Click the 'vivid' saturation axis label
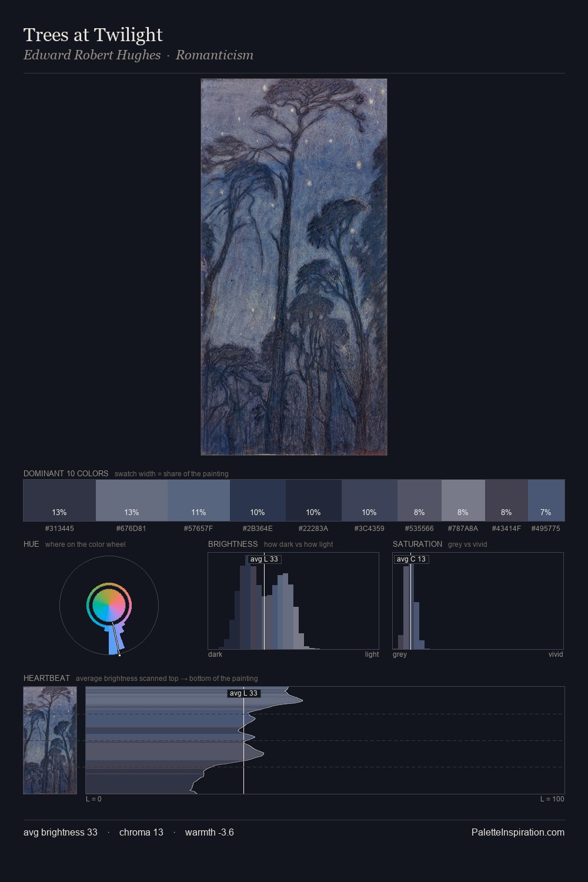This screenshot has height=882, width=588. point(556,654)
